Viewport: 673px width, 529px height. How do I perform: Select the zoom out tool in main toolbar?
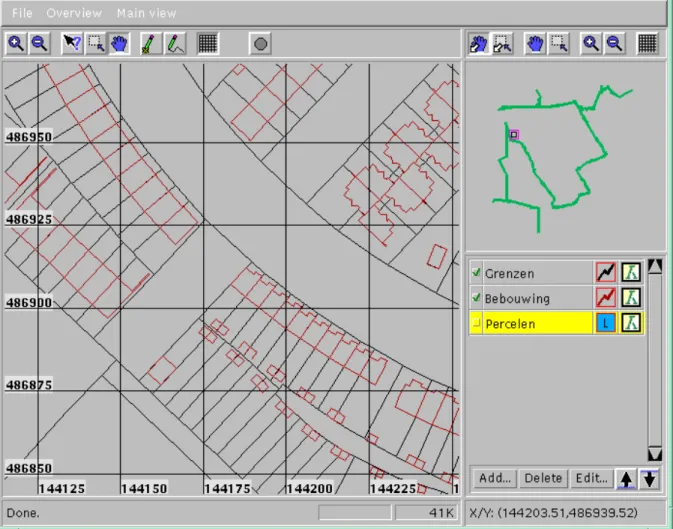[x=39, y=43]
